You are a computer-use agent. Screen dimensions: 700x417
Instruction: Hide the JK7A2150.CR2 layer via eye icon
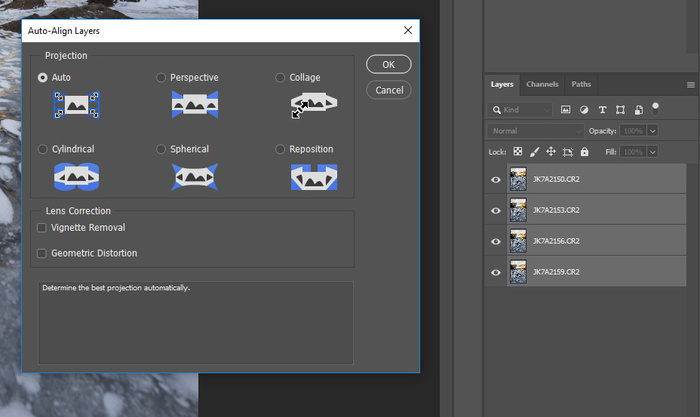click(496, 180)
